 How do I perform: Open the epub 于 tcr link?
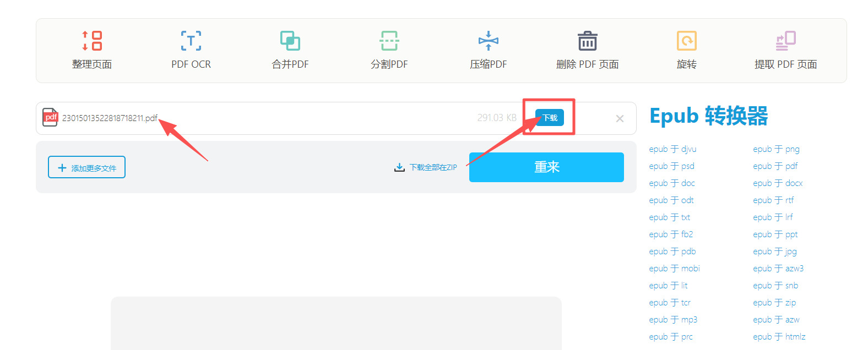[670, 303]
